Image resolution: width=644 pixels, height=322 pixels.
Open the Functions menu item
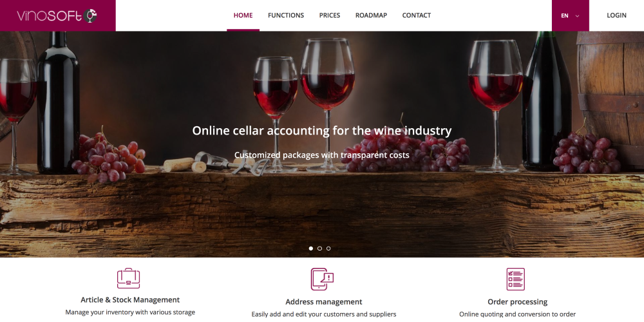(286, 15)
